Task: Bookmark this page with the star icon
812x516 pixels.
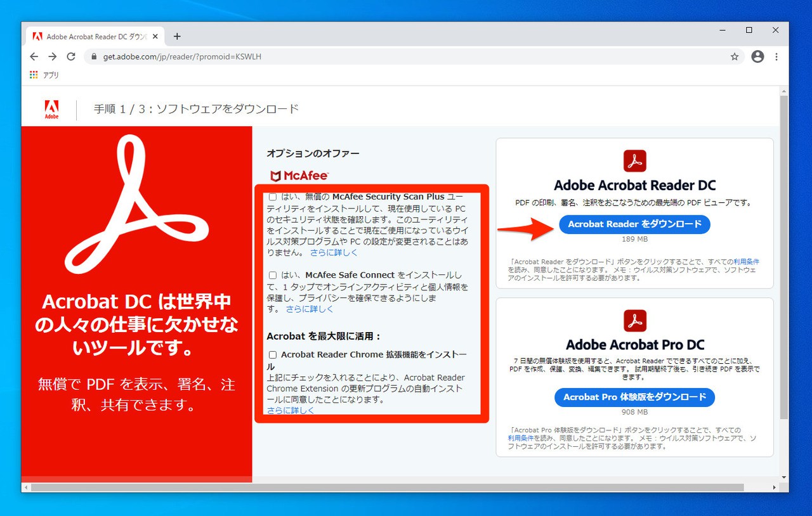Action: tap(735, 56)
